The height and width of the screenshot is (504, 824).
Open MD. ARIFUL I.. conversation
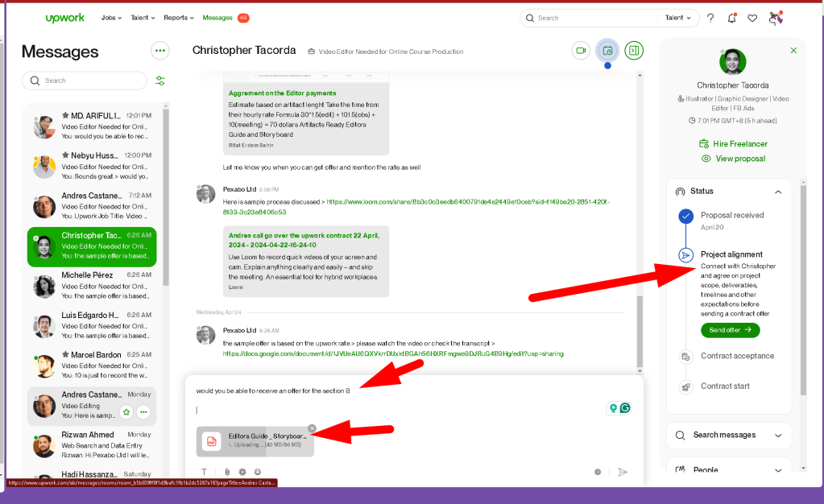[92, 126]
